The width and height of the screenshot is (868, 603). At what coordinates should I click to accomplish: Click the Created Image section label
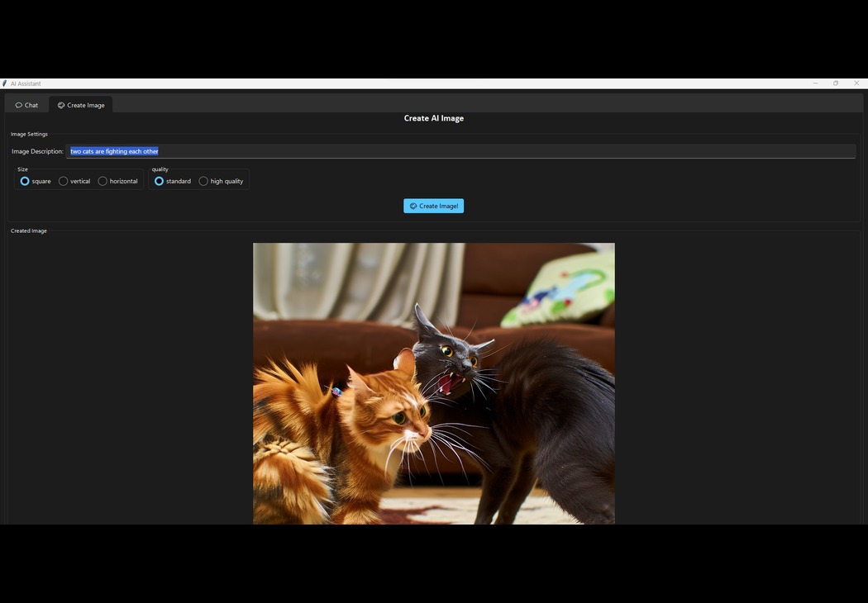click(x=28, y=230)
